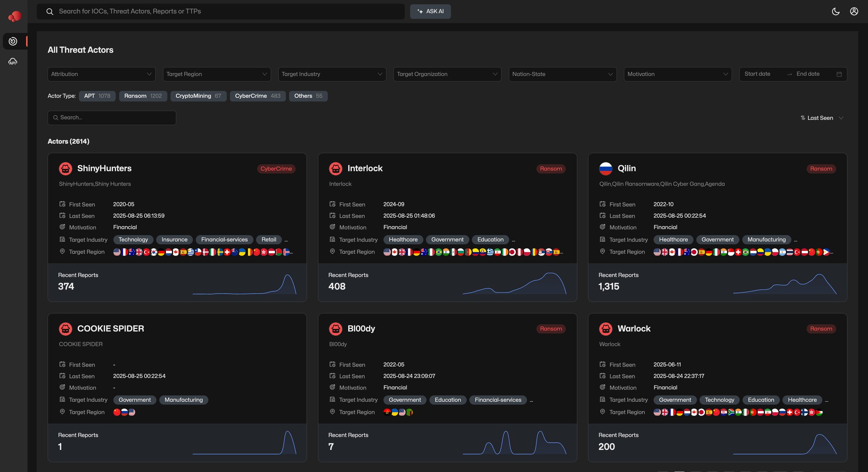Select Financial-services tag on Bl00dy

click(498, 400)
